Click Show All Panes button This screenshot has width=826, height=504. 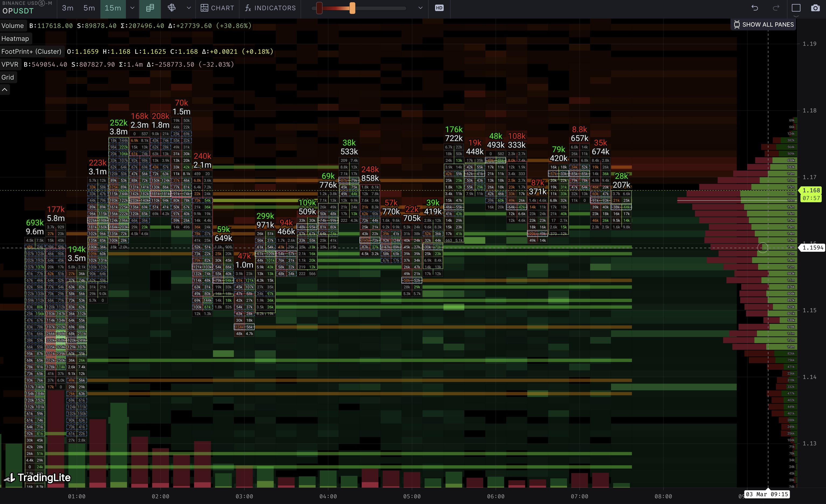pos(764,24)
